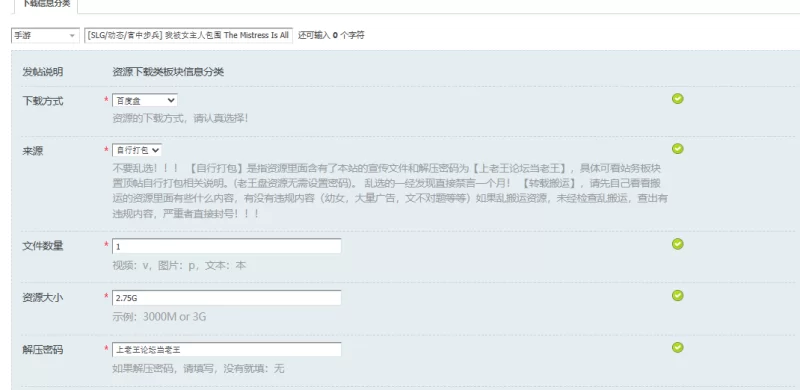Click the 资源下载类板块信息分类 text
Screen dimensions: 800x390
168,72
